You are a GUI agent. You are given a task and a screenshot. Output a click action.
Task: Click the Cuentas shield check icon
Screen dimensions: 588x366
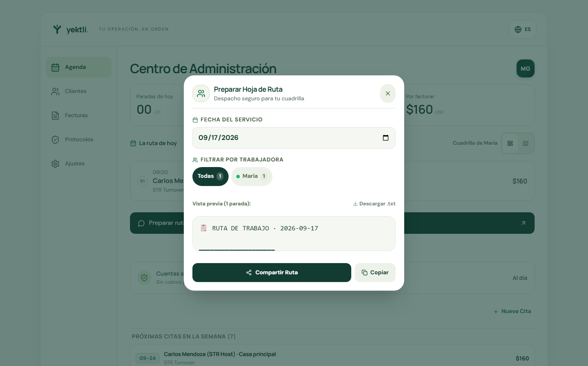click(144, 278)
